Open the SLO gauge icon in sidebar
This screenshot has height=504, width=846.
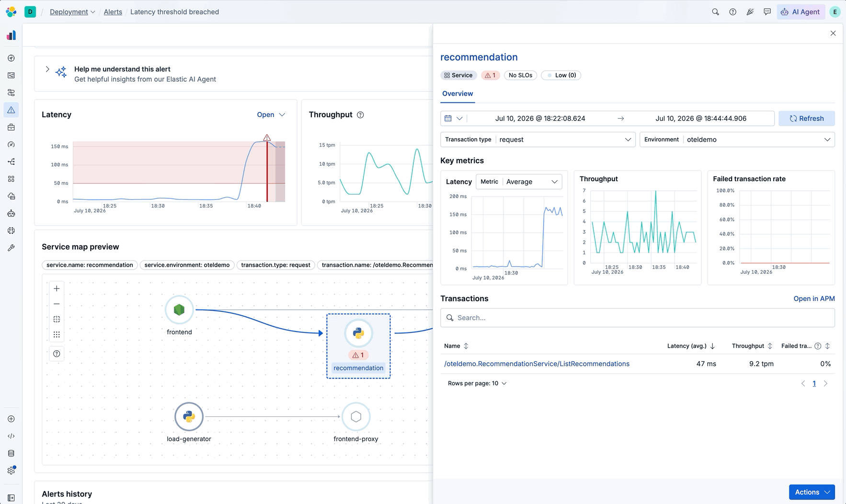pyautogui.click(x=11, y=144)
